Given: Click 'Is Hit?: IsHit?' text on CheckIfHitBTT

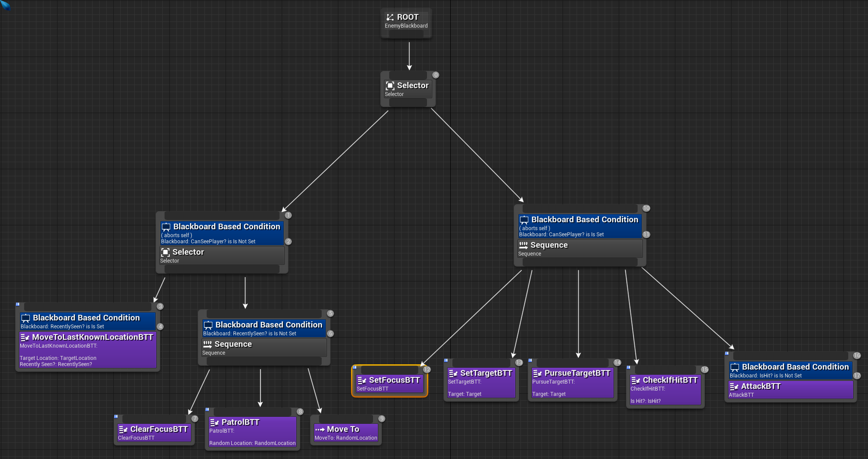Looking at the screenshot, I should [x=646, y=401].
